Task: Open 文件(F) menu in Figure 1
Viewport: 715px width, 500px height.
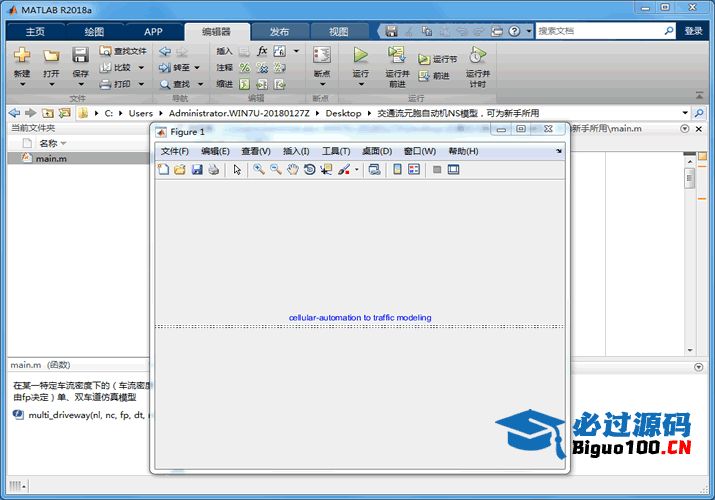Action: pos(175,151)
